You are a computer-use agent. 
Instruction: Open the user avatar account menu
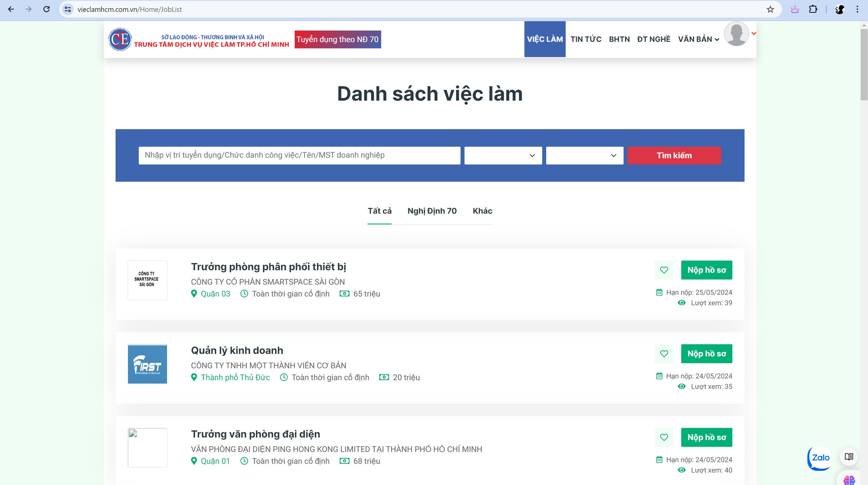(736, 34)
